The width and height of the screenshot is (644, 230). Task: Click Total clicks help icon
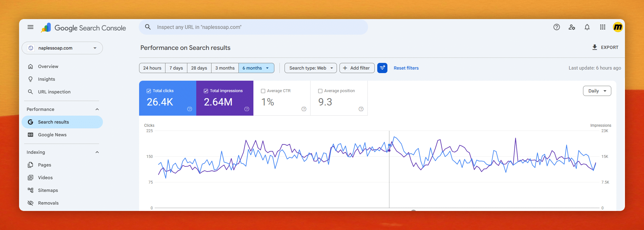(x=190, y=109)
